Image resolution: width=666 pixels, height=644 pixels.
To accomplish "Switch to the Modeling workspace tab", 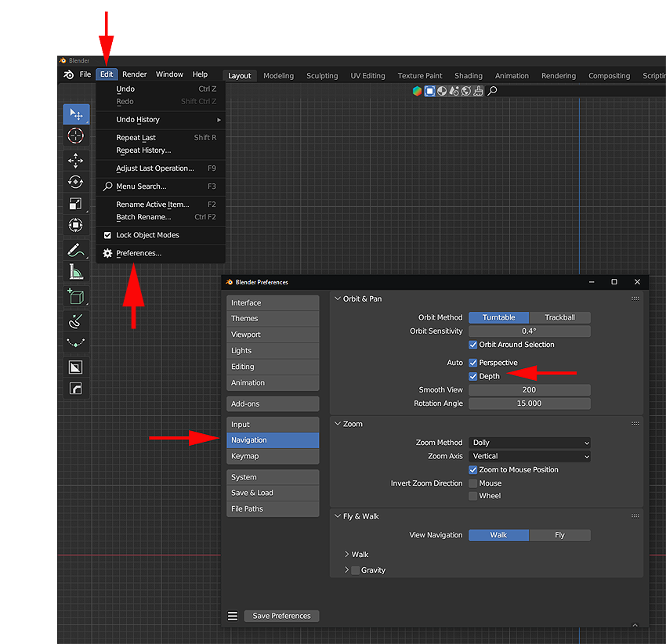I will point(279,76).
